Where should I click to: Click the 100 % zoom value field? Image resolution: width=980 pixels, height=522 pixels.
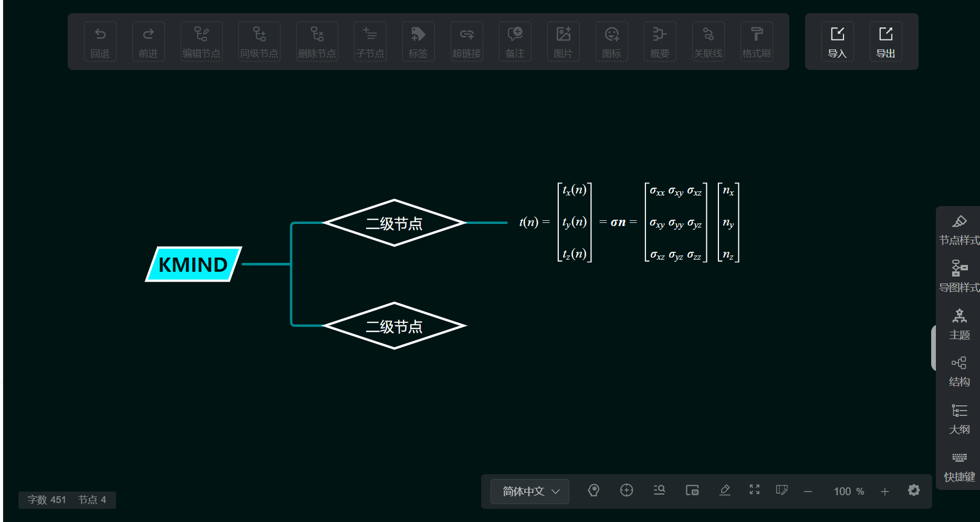point(848,492)
